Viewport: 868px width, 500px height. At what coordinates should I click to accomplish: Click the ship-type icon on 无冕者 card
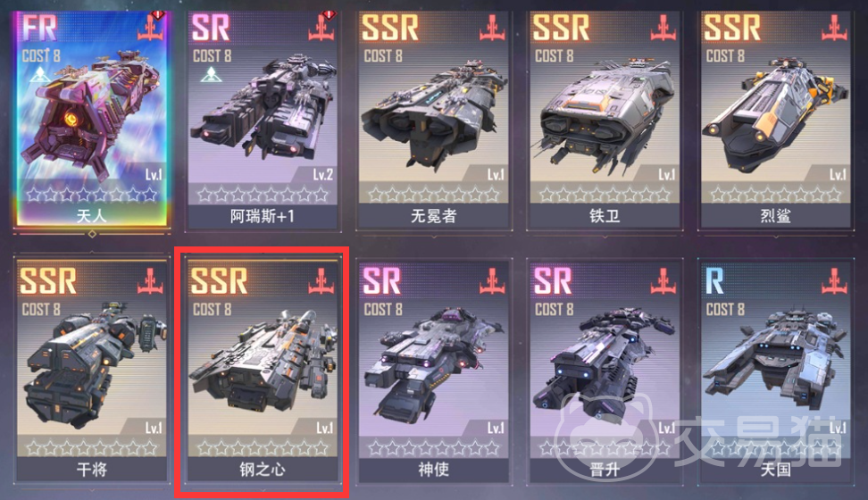491,29
